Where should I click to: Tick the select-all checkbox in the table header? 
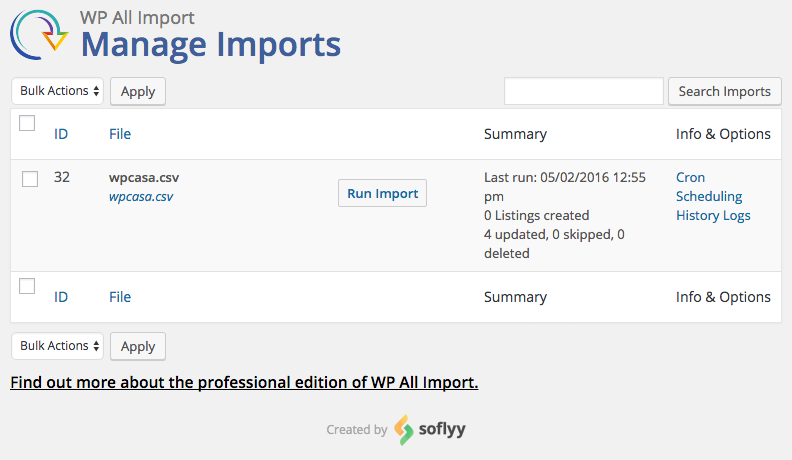pos(27,123)
